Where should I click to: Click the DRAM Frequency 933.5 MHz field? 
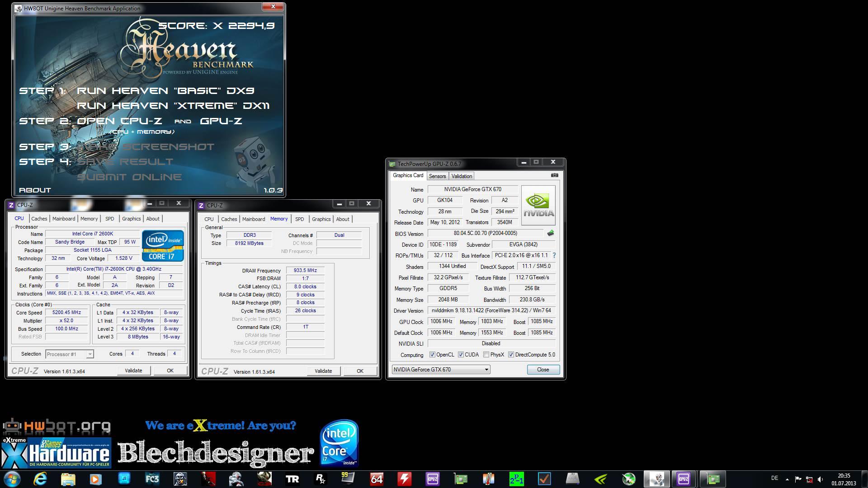305,271
